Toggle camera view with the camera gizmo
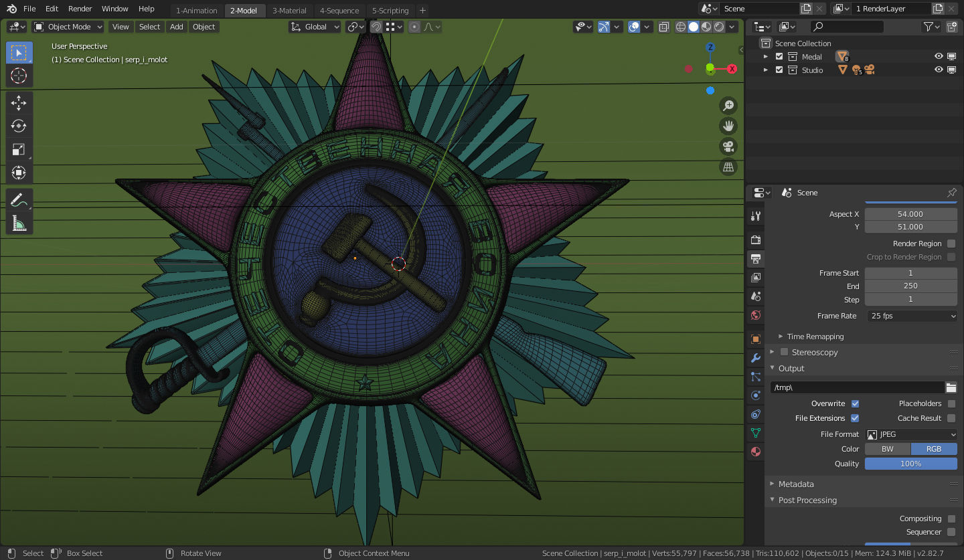 (728, 147)
